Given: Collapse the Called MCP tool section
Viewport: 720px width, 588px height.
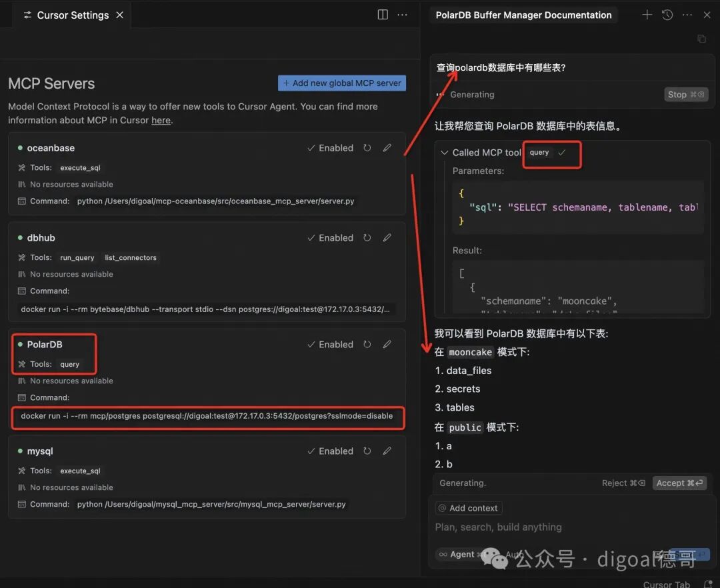Looking at the screenshot, I should 444,153.
